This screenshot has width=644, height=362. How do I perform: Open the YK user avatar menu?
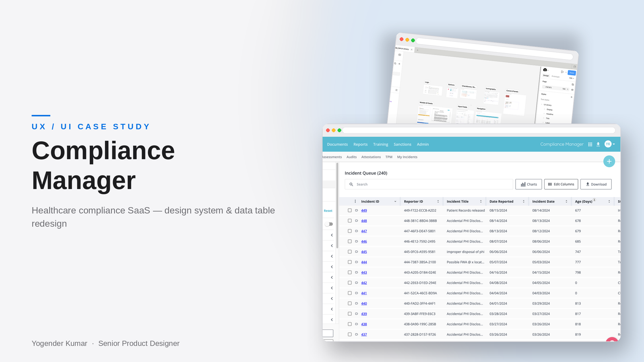pyautogui.click(x=610, y=144)
